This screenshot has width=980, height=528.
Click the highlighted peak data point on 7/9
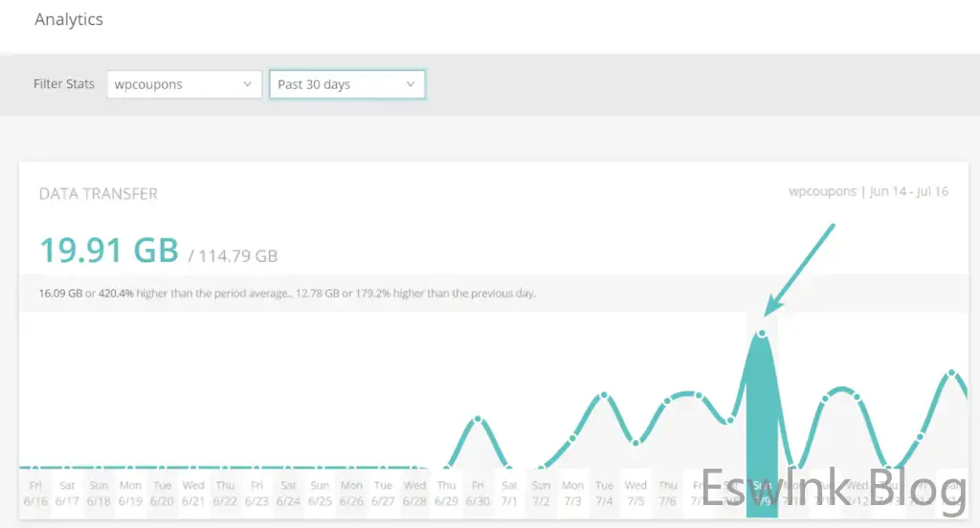point(763,333)
